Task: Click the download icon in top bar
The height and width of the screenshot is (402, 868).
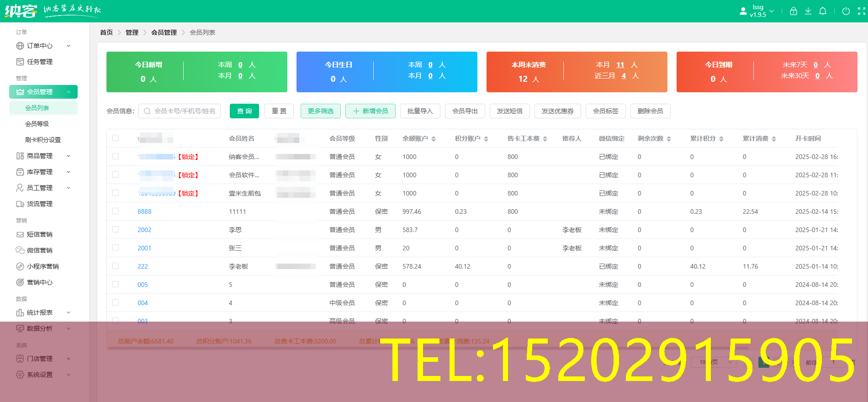Action: pos(808,11)
